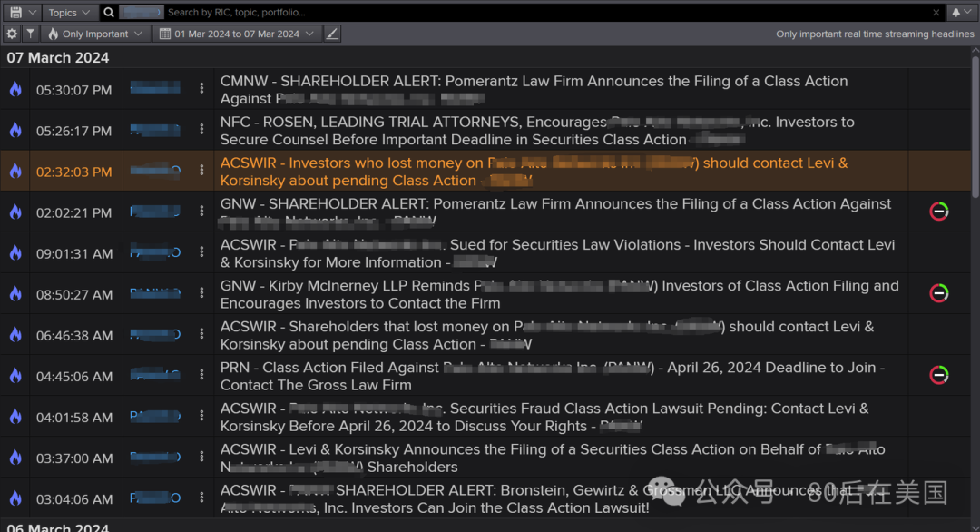Click blurred ticker tag on the 05:30:07 PM row
This screenshot has height=532, width=980.
155,88
